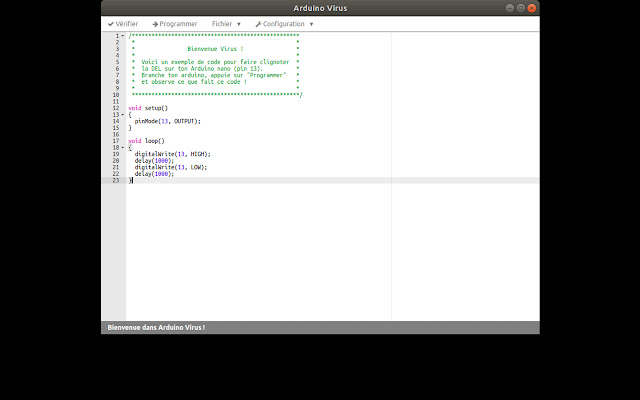
Task: Open the Fichier menu label
Action: click(x=222, y=23)
